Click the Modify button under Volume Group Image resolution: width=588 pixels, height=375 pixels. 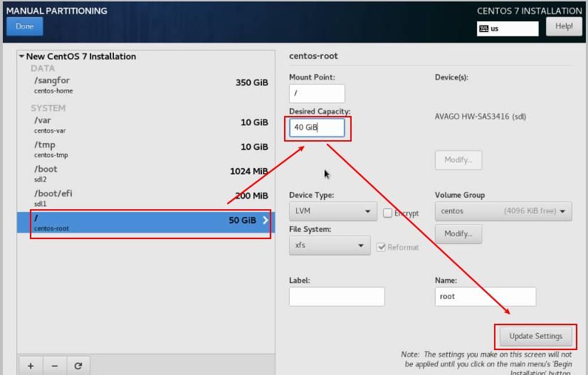(x=458, y=233)
